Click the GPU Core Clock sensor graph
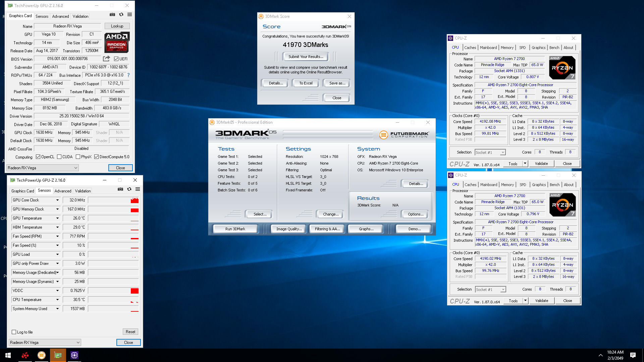 click(113, 200)
